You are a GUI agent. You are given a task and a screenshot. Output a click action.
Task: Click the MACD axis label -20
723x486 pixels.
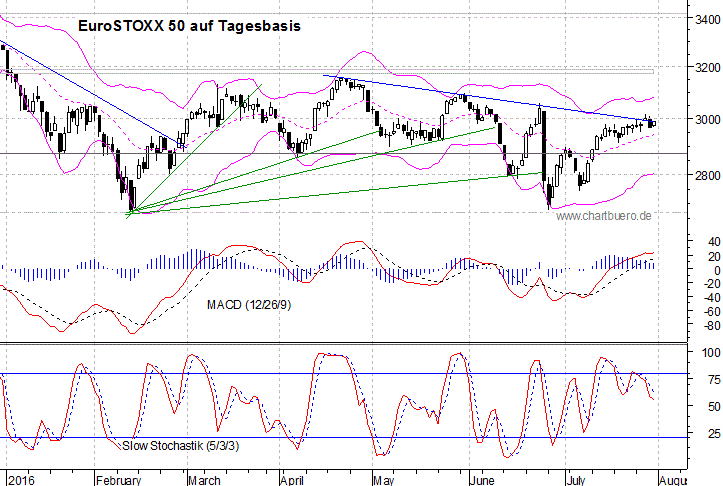712,284
